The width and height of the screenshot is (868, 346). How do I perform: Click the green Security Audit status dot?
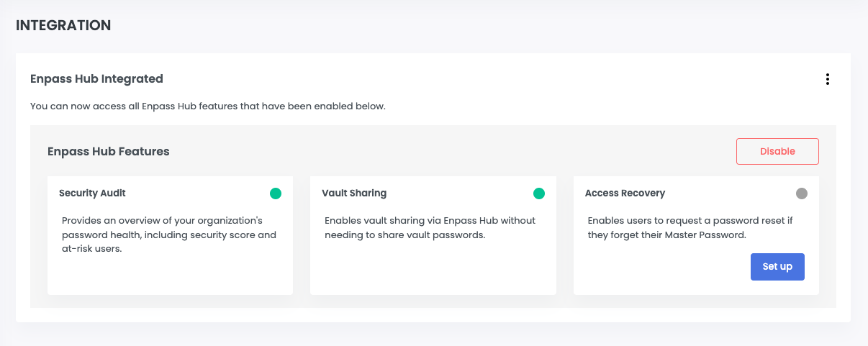coord(276,194)
